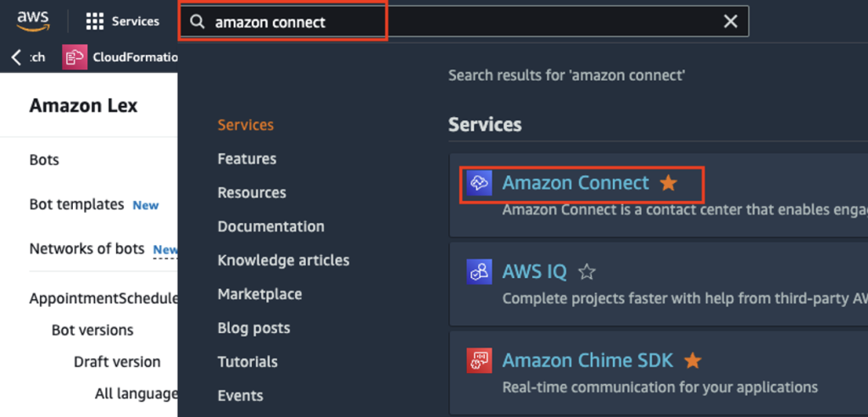Favorite AWS IQ with the star
This screenshot has width=868, height=417.
click(x=587, y=272)
